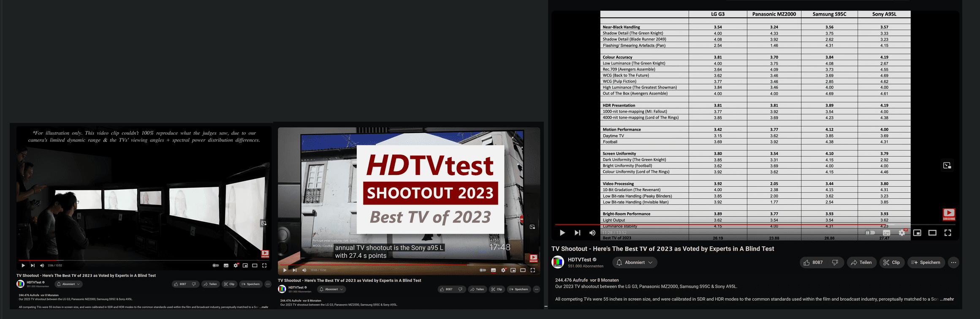The image size is (980, 319).
Task: Open settings gear in the 10:03 player
Action: click(503, 270)
